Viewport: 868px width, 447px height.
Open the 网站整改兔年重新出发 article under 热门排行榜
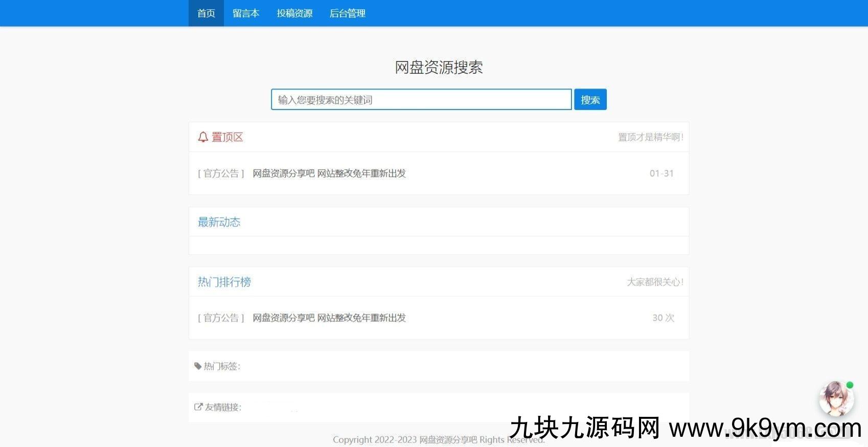tap(329, 318)
